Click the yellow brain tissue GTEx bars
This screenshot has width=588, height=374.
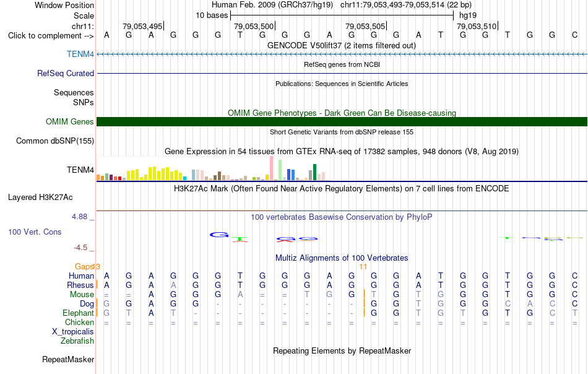[x=155, y=173]
